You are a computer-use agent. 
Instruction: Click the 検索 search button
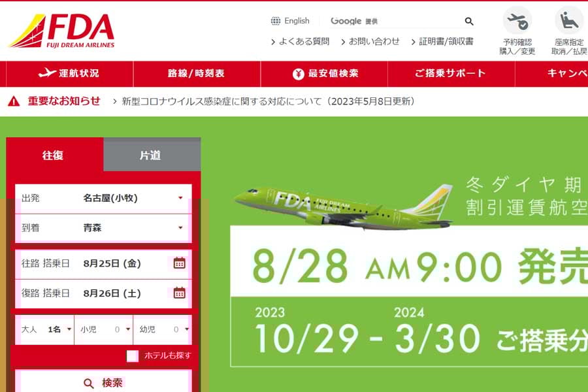coord(103,382)
